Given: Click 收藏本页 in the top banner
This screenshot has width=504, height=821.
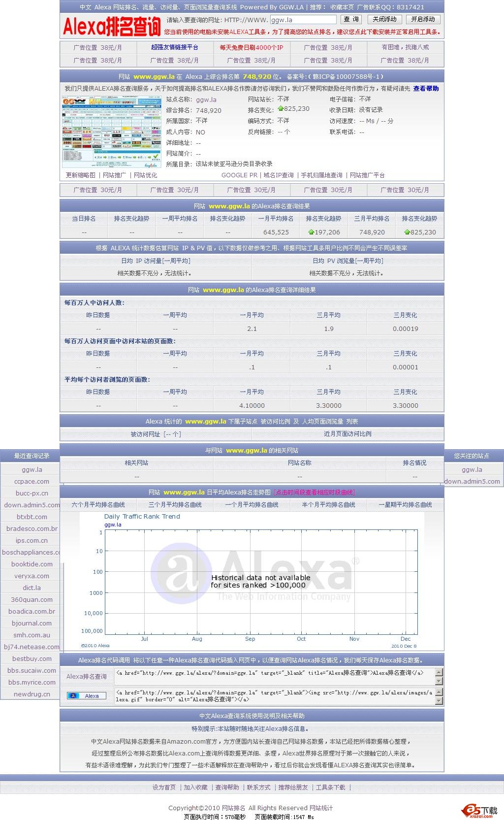Looking at the screenshot, I should click(x=342, y=7).
